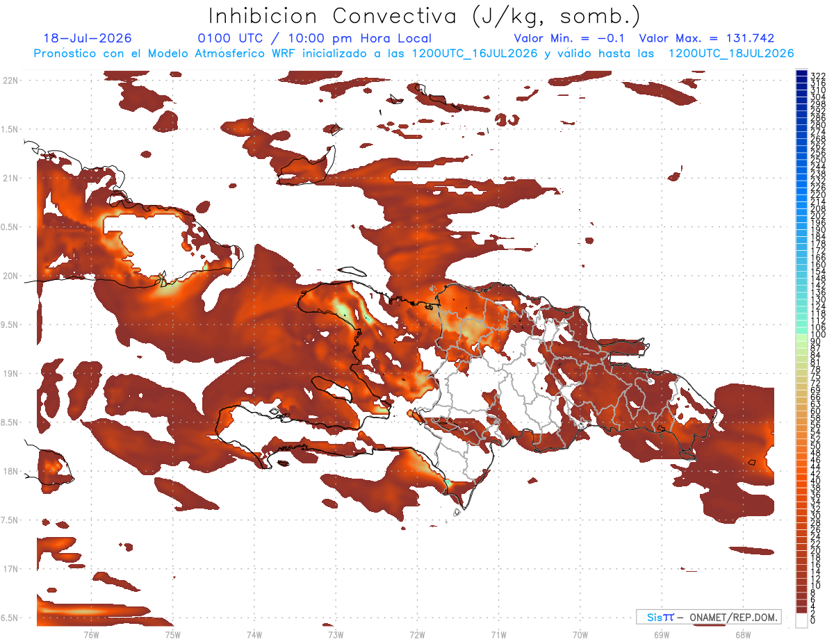
Task: Click the title 'Inhibicion Convectiva (J/kg, somb.)'
Action: [425, 16]
